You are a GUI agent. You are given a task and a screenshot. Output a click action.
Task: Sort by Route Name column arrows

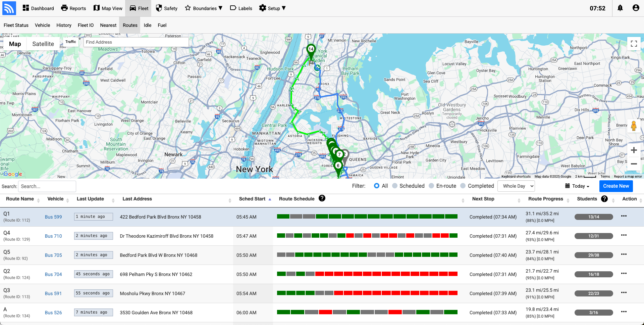[x=38, y=200]
